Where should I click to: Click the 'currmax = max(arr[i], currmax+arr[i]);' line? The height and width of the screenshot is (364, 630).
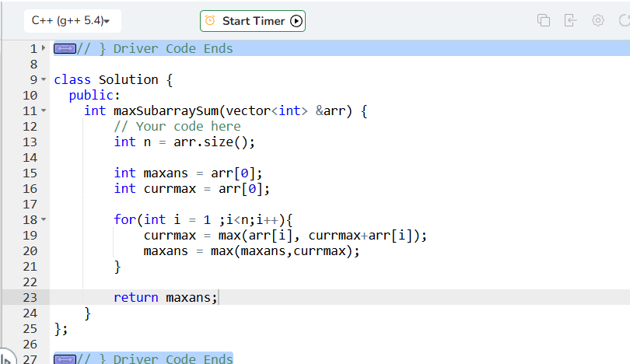[x=285, y=236]
